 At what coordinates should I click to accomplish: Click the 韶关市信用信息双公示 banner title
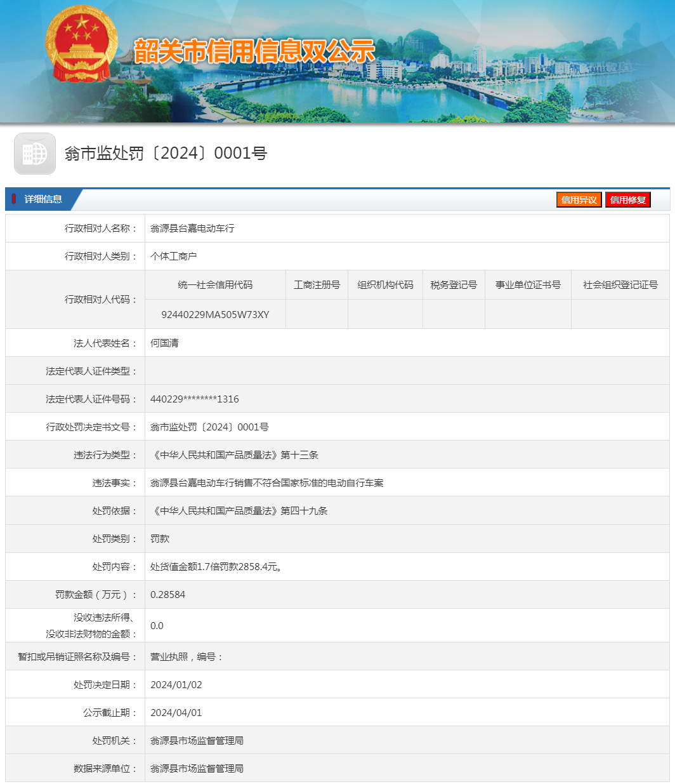click(254, 51)
